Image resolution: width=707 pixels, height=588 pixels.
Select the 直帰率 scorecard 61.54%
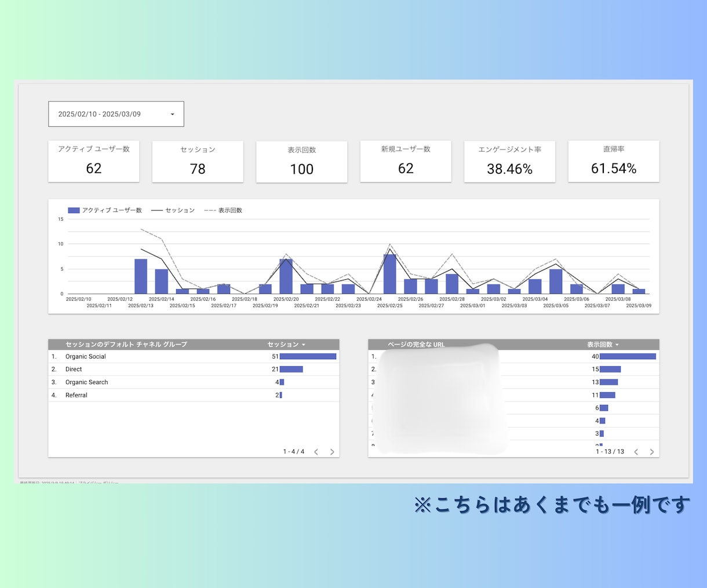pyautogui.click(x=614, y=162)
